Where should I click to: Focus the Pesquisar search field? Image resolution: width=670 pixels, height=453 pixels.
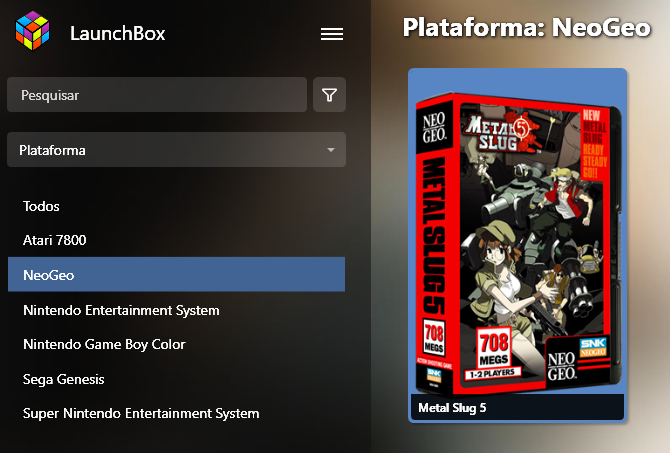(157, 95)
